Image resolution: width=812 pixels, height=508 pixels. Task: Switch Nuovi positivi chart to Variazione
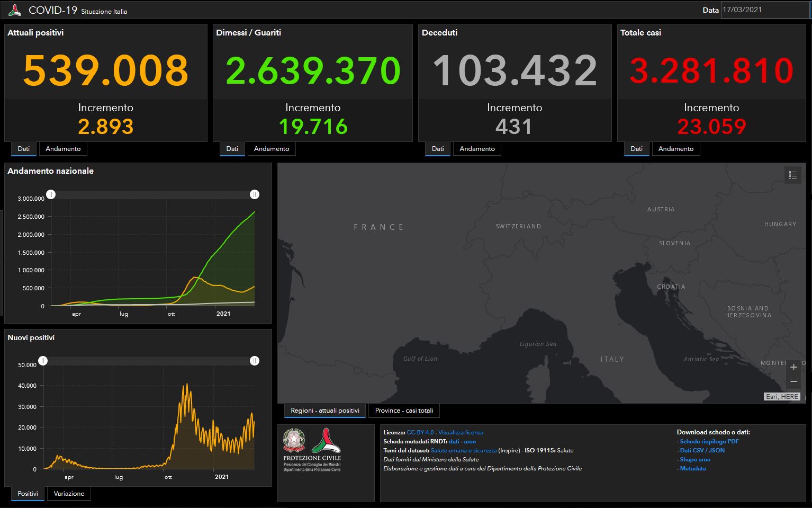point(69,494)
